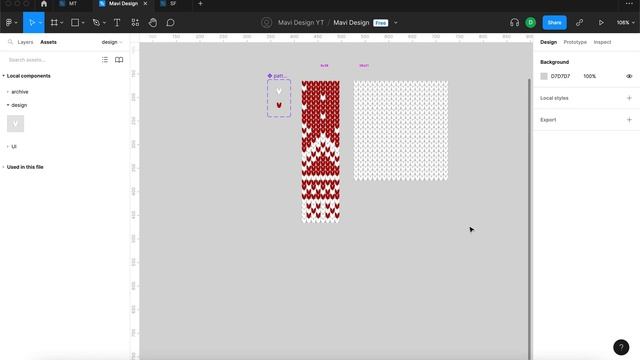Open the Prototype panel tab
Image resolution: width=640 pixels, height=360 pixels.
(575, 42)
